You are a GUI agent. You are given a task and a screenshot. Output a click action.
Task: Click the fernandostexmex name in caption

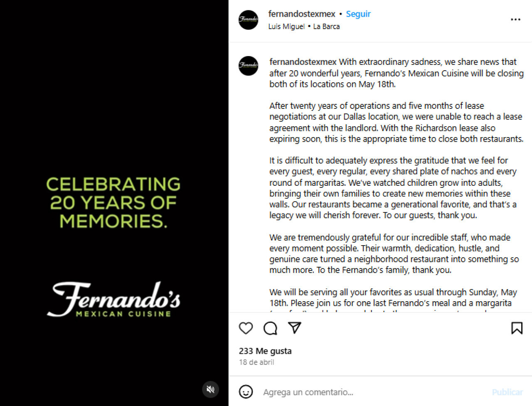[x=303, y=62]
